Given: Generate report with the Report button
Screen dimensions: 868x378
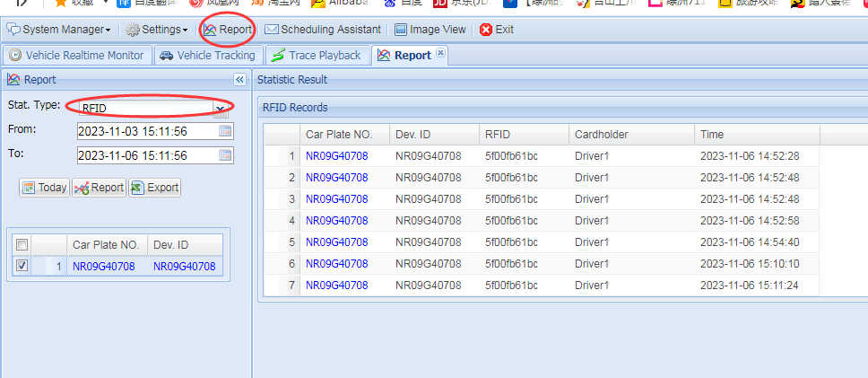Looking at the screenshot, I should click(99, 188).
